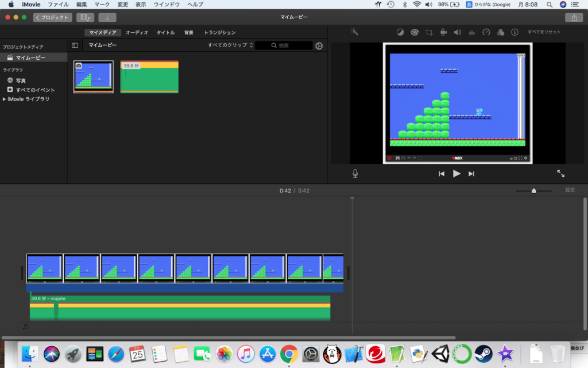588x368 pixels.
Task: Click the playhead marker in the timeline
Action: point(352,198)
